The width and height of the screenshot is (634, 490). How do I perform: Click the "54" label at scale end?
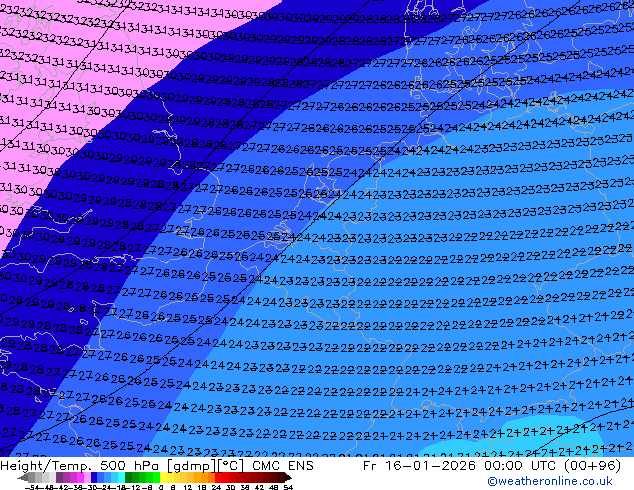(288, 488)
